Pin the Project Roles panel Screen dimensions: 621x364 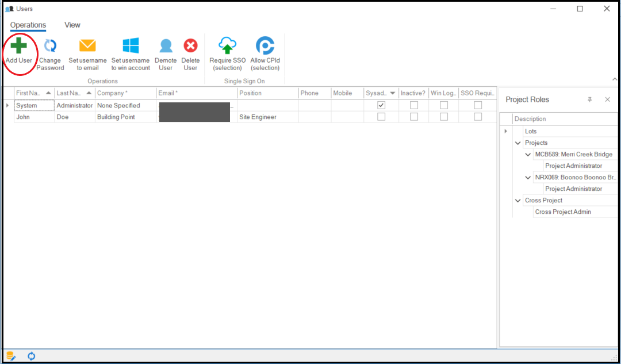589,99
